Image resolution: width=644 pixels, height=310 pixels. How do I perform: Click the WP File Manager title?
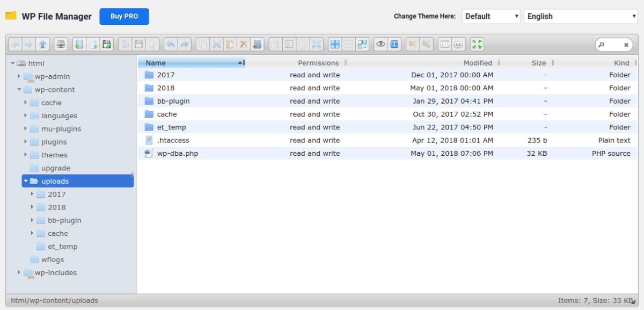[x=56, y=16]
